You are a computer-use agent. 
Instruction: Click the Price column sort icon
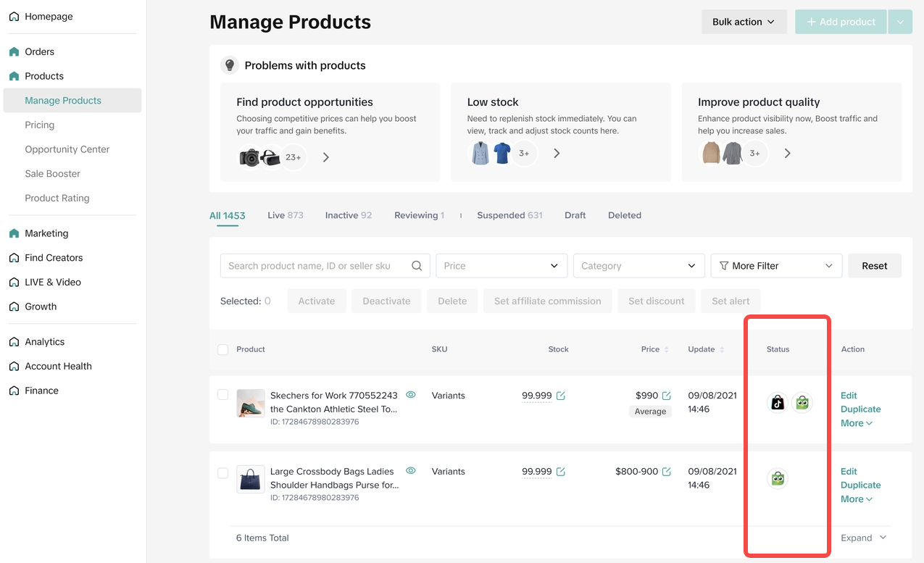coord(667,350)
